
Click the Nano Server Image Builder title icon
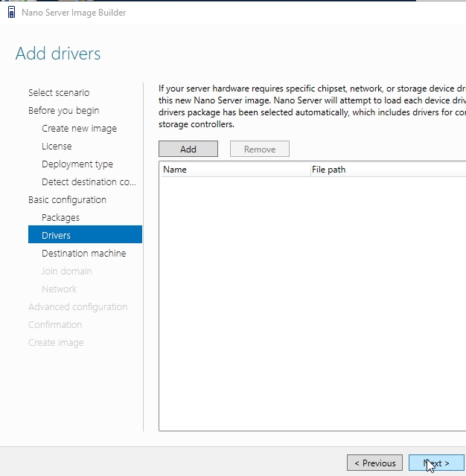(x=11, y=13)
